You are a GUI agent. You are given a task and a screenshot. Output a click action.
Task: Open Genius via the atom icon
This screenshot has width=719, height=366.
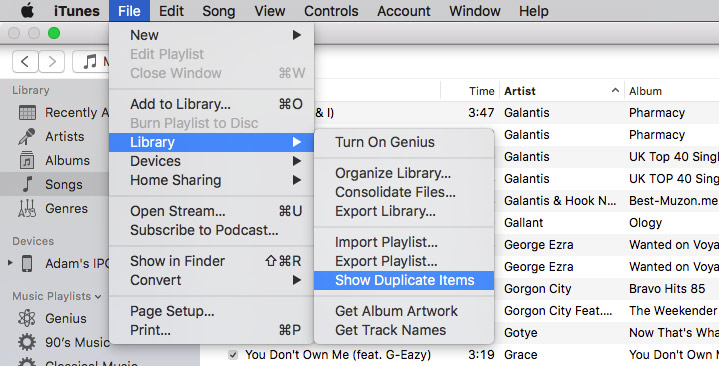click(x=27, y=318)
